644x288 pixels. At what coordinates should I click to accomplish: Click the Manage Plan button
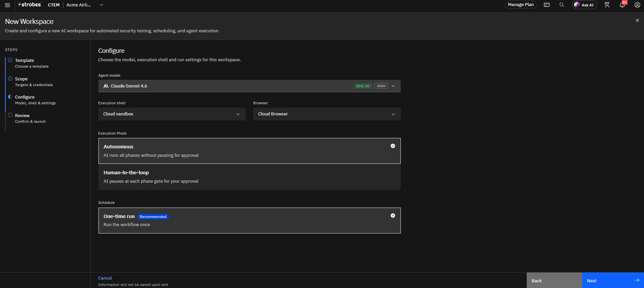coord(521,5)
